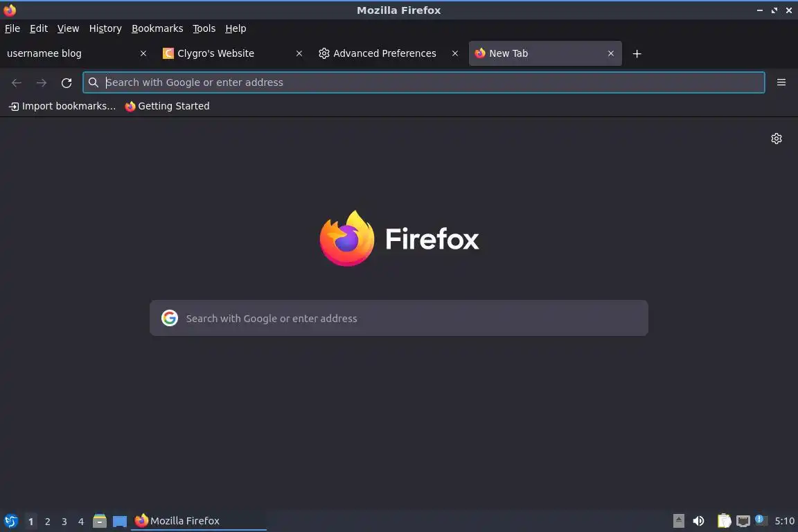Switch to workspace 4
The height and width of the screenshot is (532, 798).
81,522
